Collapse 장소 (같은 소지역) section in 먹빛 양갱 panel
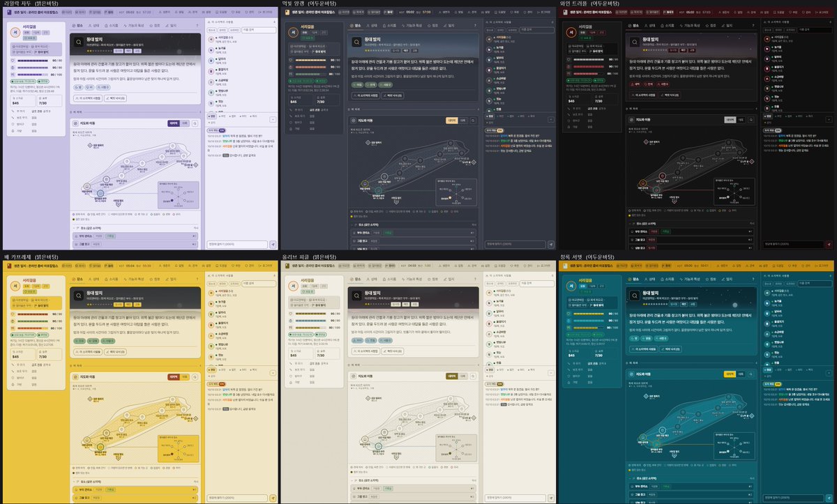The image size is (837, 504). click(353, 226)
